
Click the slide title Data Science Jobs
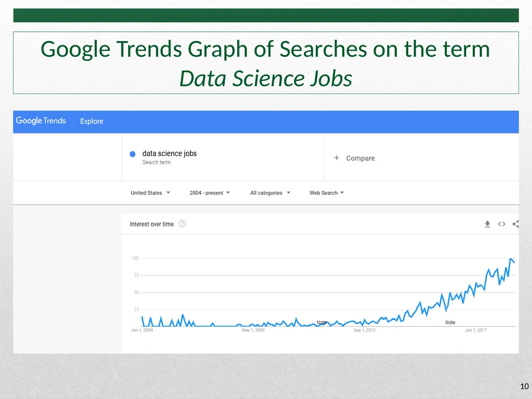point(265,78)
